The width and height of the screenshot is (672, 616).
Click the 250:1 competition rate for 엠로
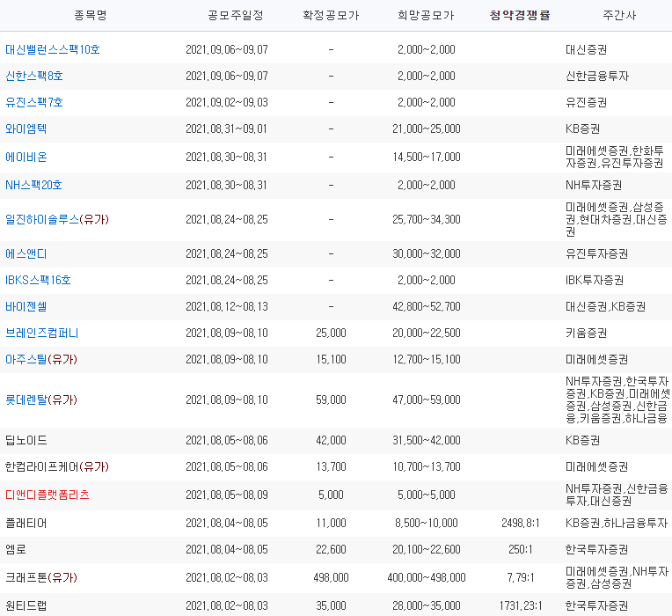click(521, 549)
